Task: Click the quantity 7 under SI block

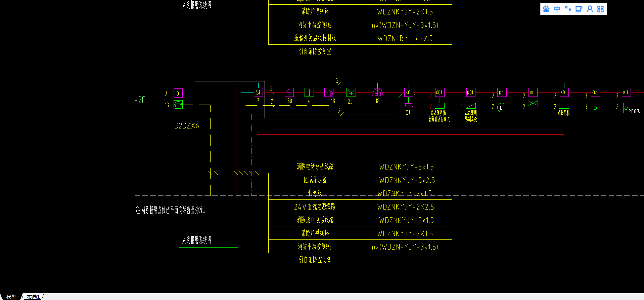Action: tap(258, 101)
